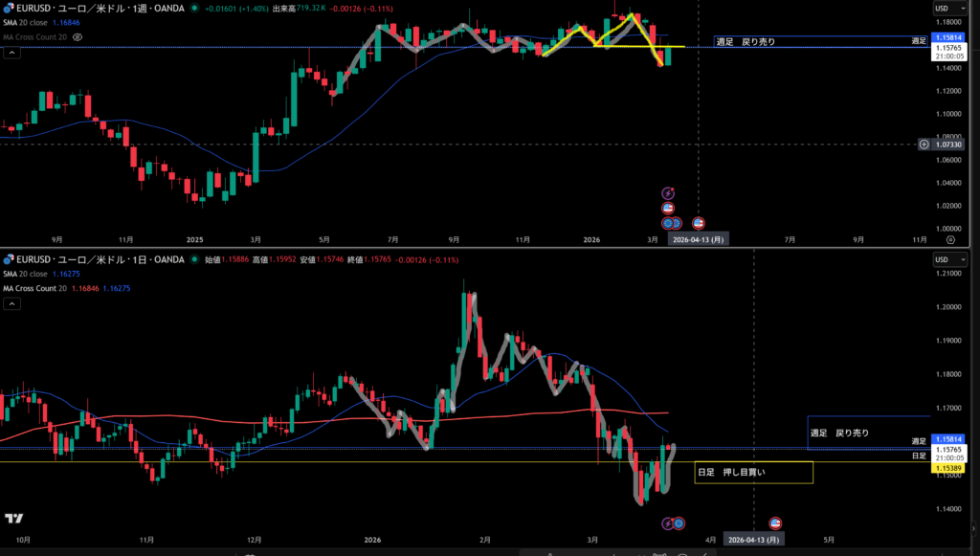
Task: Click the TradingView logo in daily chart
Action: point(13,518)
